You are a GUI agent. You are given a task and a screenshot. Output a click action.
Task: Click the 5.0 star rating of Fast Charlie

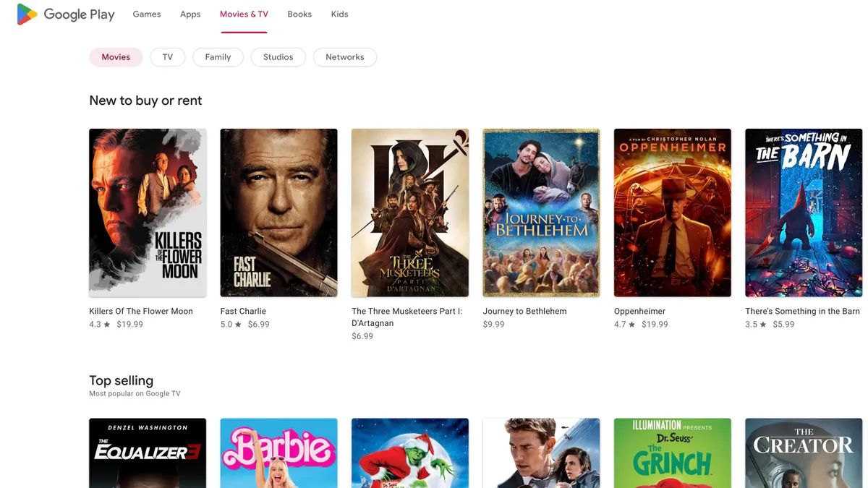[x=231, y=325]
